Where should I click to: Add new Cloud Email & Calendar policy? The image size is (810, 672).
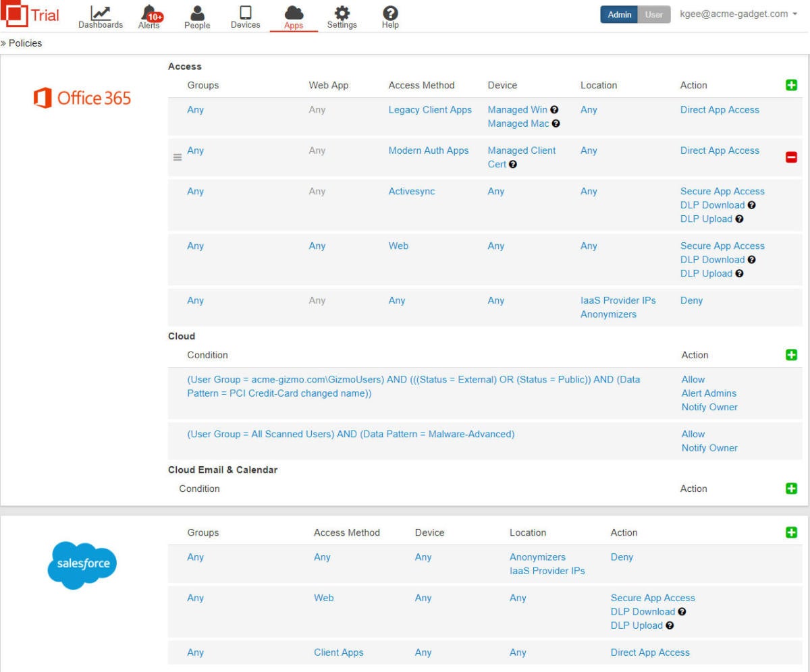coord(792,488)
